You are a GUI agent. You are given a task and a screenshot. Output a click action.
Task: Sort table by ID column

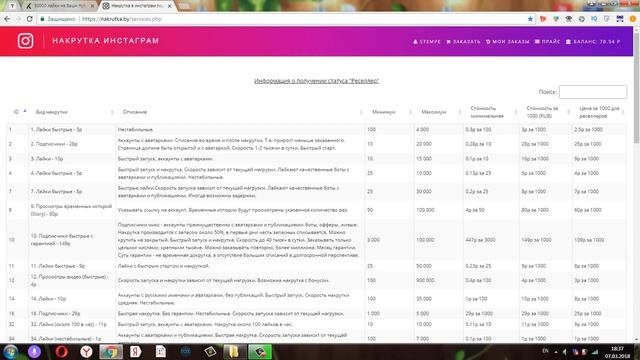point(18,112)
